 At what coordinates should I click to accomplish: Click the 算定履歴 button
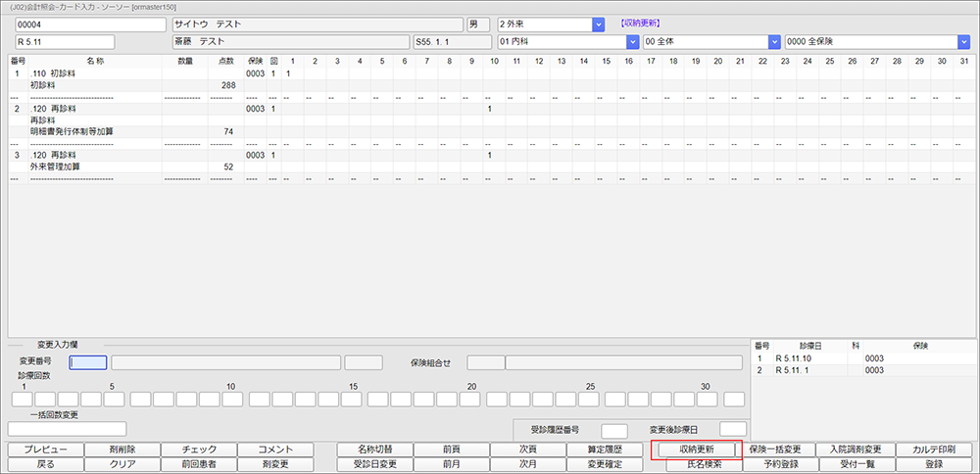coord(605,449)
